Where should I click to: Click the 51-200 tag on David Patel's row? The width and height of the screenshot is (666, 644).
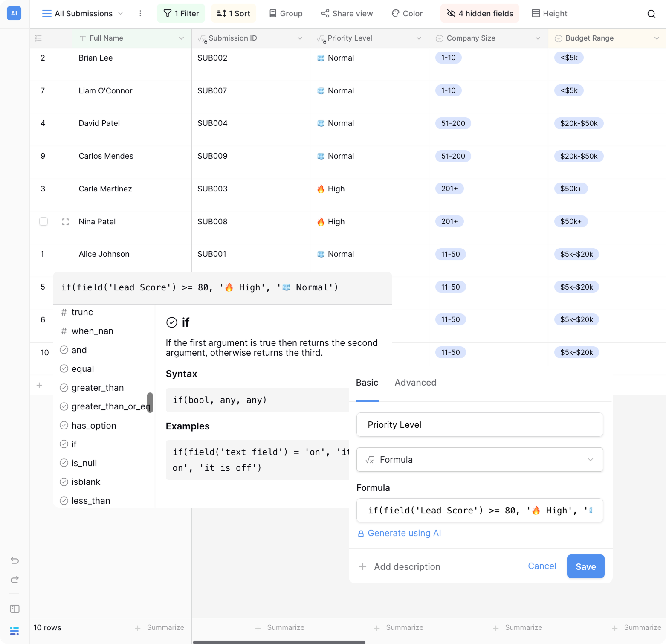coord(453,123)
